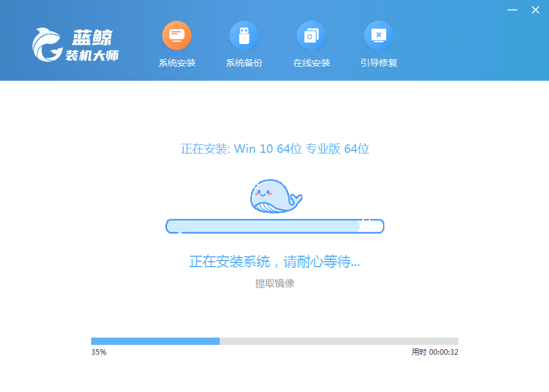Click the 装机大师 brand text
549x392 pixels.
tap(92, 55)
